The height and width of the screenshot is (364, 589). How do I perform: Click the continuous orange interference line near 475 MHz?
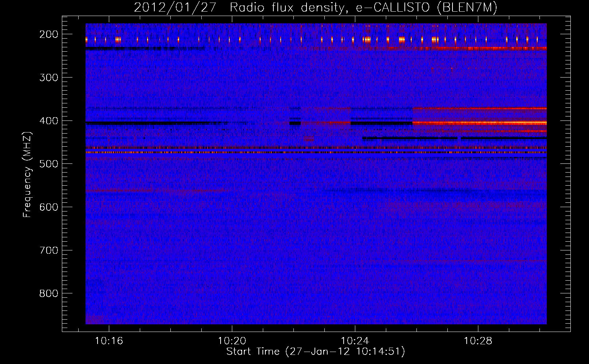316,153
